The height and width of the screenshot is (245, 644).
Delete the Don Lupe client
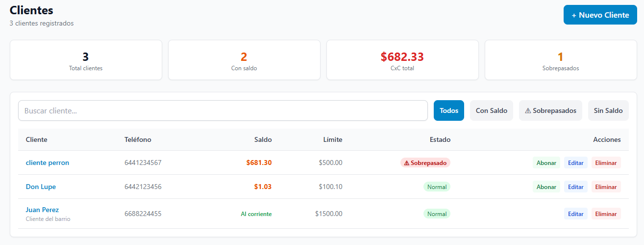(606, 187)
